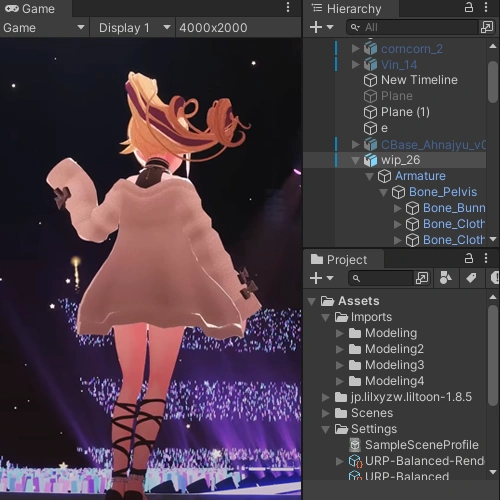Click the New Timeline cube icon
The height and width of the screenshot is (500, 500).
tap(370, 80)
